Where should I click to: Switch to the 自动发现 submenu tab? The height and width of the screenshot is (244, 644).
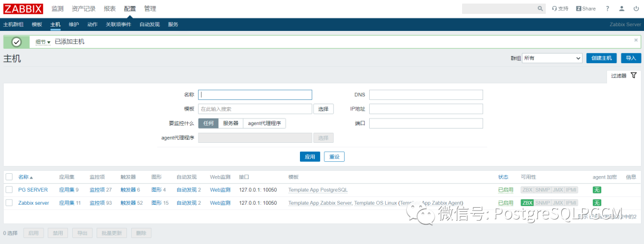(150, 24)
